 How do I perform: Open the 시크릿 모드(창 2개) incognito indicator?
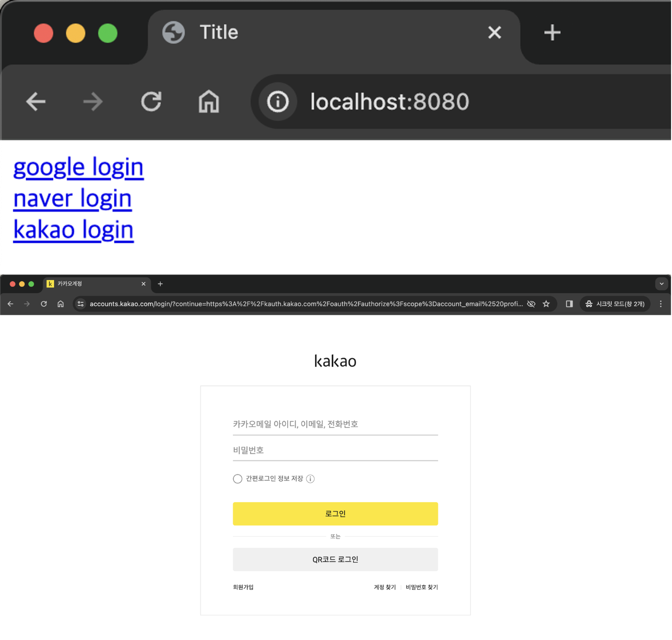pos(615,304)
